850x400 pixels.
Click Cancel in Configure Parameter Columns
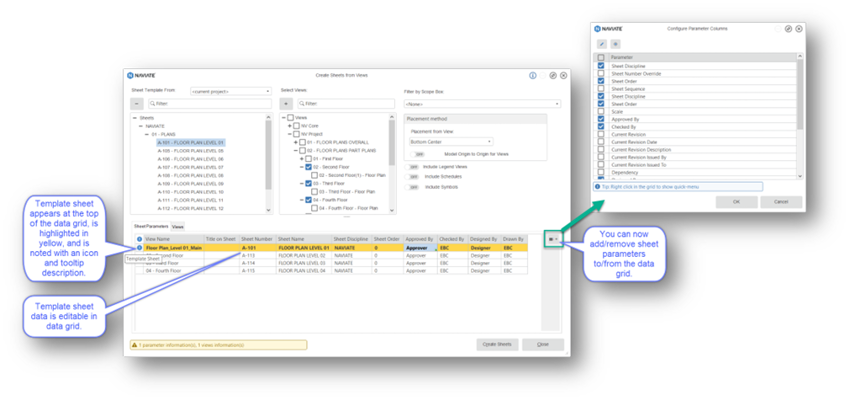[x=781, y=202]
